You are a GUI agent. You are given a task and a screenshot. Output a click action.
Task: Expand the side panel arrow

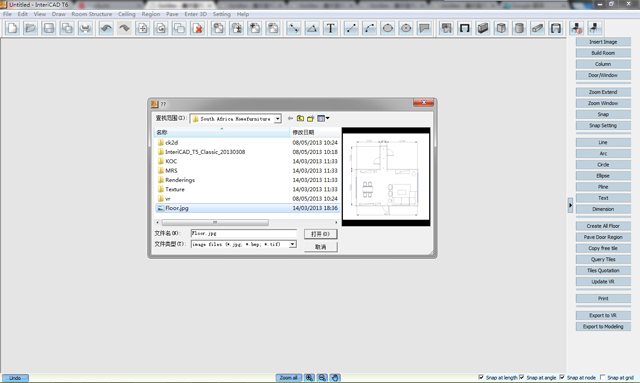tap(570, 205)
